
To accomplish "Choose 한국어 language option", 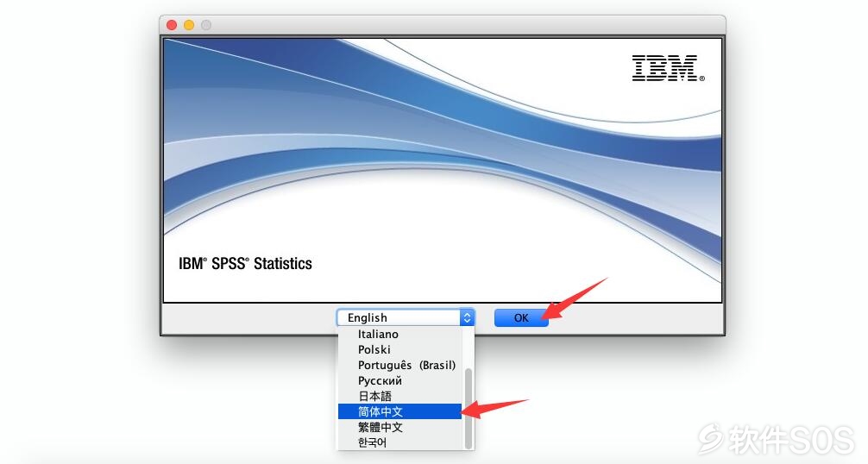I will 399,442.
